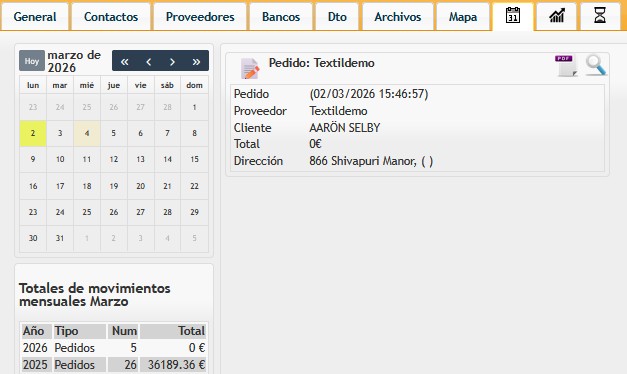Open the hourglass history tab
This screenshot has width=627, height=374.
click(600, 16)
